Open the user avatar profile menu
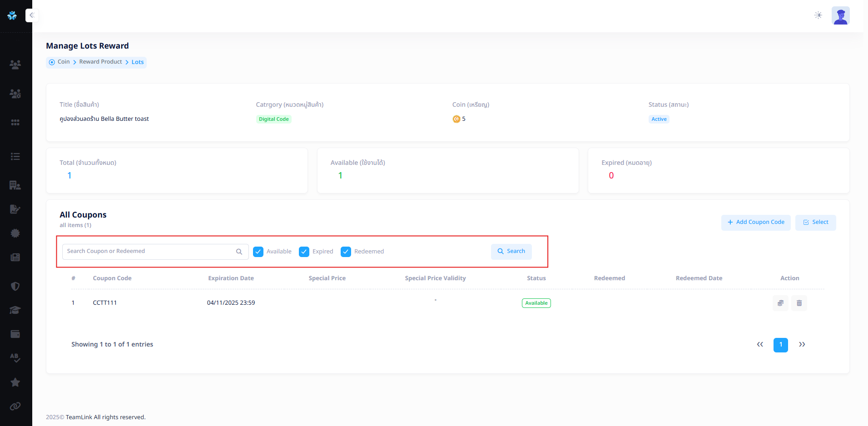Viewport: 868px width, 426px height. coord(840,15)
